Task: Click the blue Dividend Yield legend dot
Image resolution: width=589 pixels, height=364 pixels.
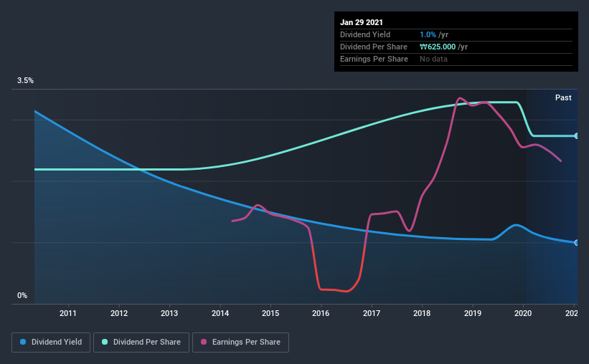Action: [x=23, y=342]
